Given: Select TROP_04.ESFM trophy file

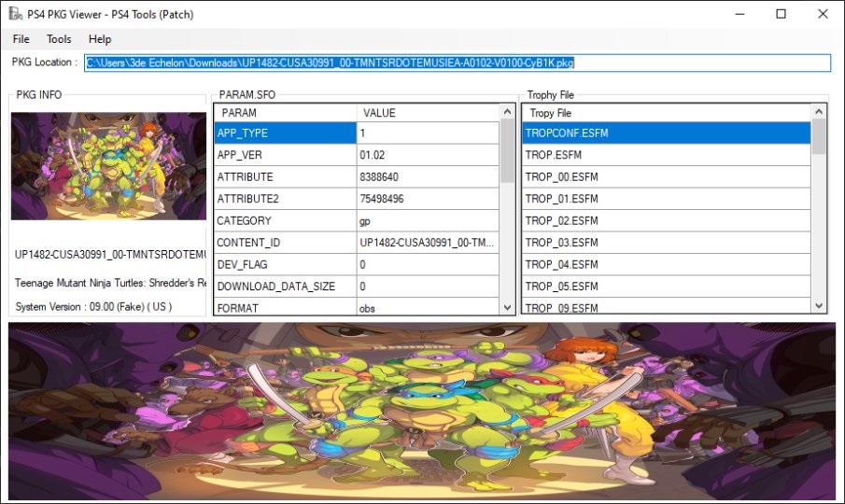Looking at the screenshot, I should coord(666,264).
